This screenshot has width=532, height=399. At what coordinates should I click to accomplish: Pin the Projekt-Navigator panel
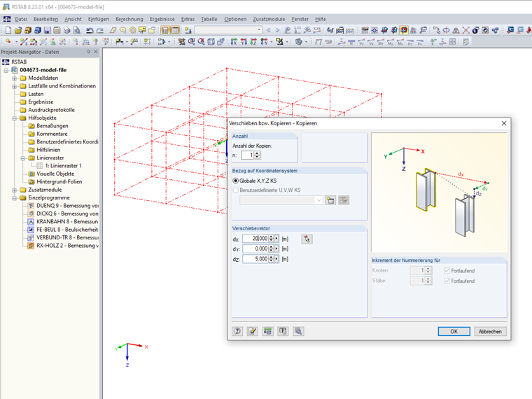click(88, 52)
